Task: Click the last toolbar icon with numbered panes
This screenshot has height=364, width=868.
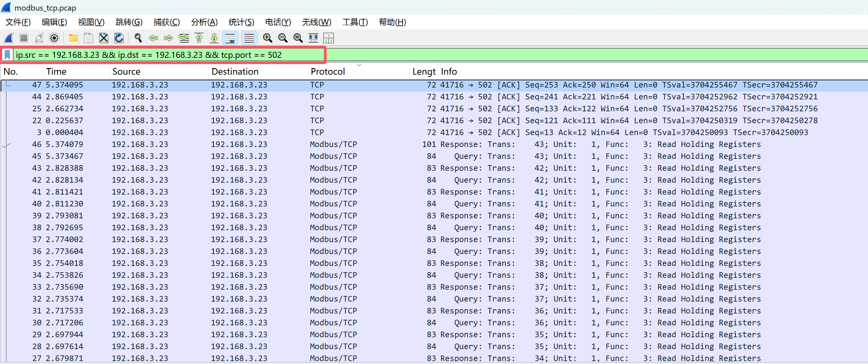Action: point(329,38)
